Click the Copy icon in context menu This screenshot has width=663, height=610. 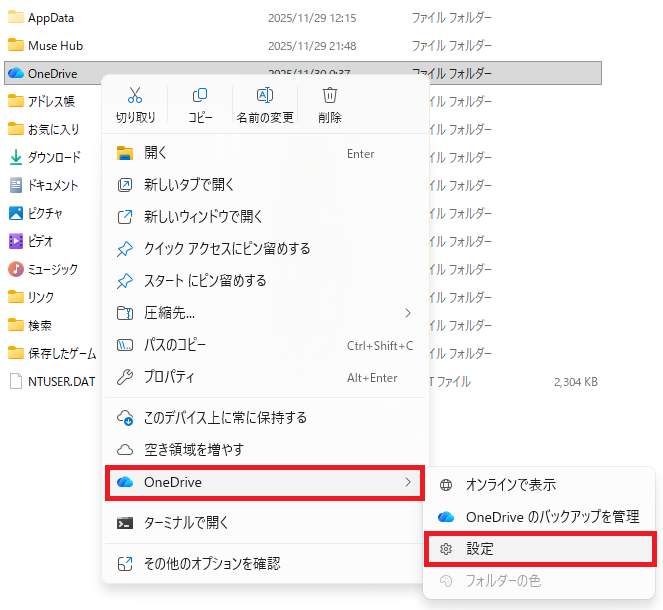point(200,96)
